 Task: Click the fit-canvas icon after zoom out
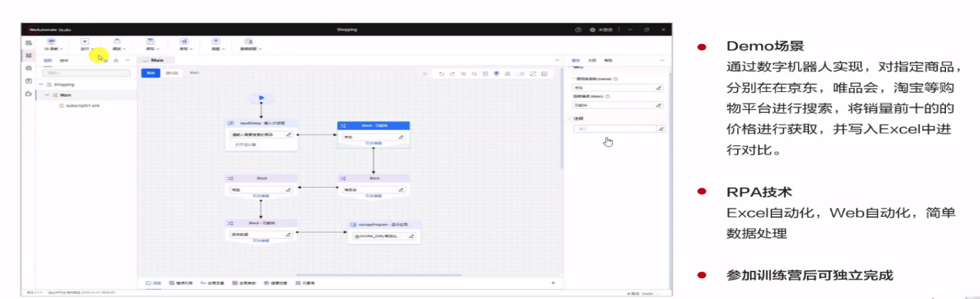pos(485,73)
